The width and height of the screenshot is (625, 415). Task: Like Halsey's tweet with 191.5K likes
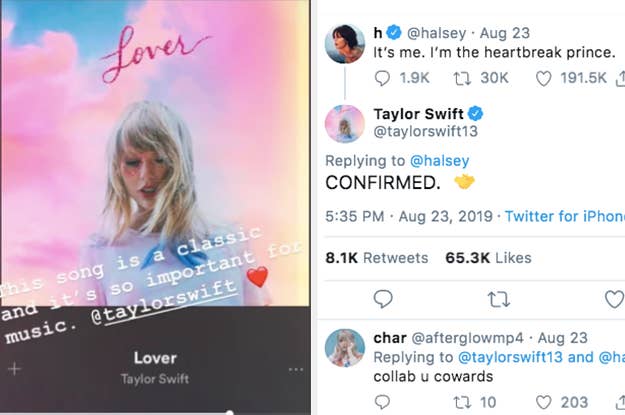pyautogui.click(x=544, y=78)
